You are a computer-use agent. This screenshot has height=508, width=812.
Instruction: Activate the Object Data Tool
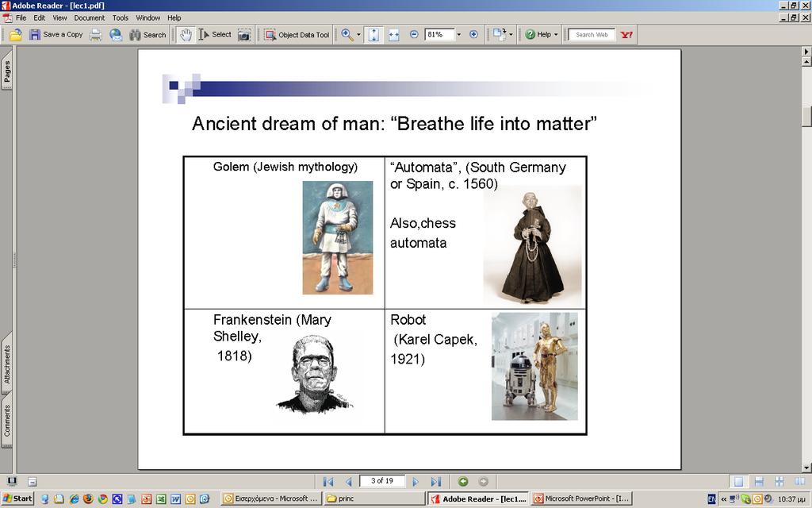pyautogui.click(x=297, y=35)
